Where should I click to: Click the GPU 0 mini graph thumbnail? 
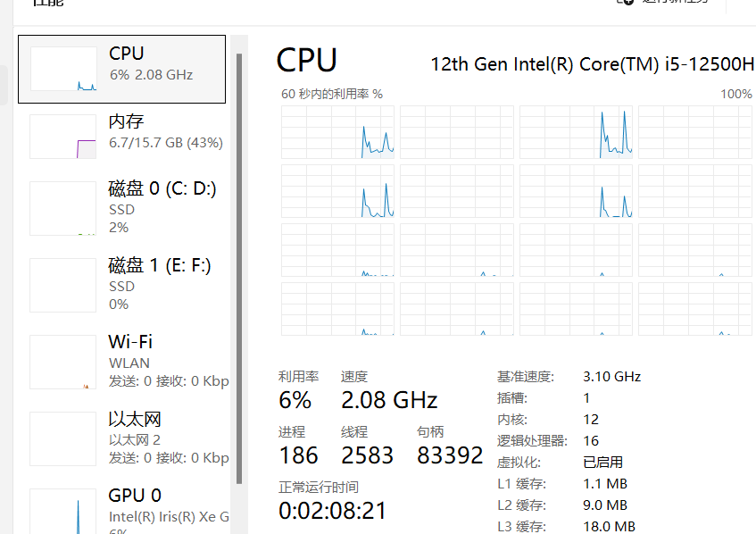pos(63,512)
